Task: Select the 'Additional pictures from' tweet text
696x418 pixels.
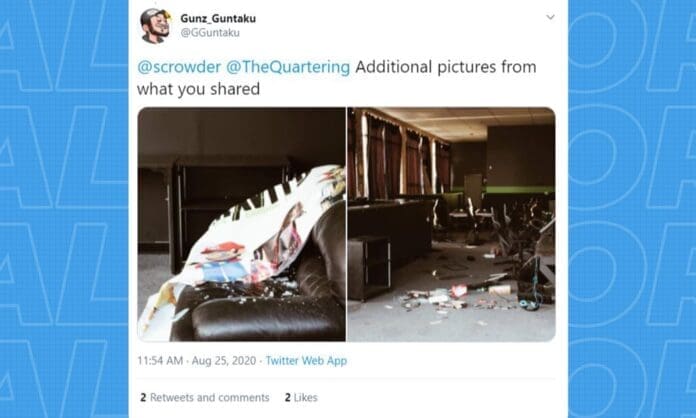Action: click(446, 67)
